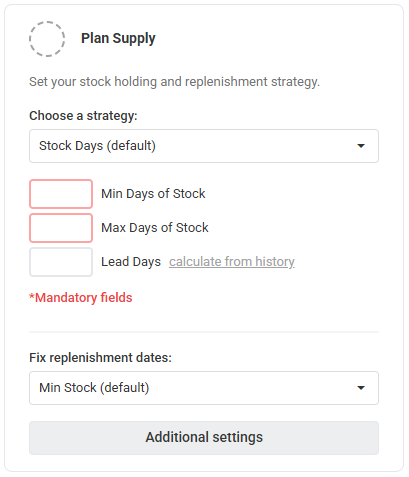Click the dashed circle step status icon
Viewport: 409px width, 477px height.
tap(47, 39)
